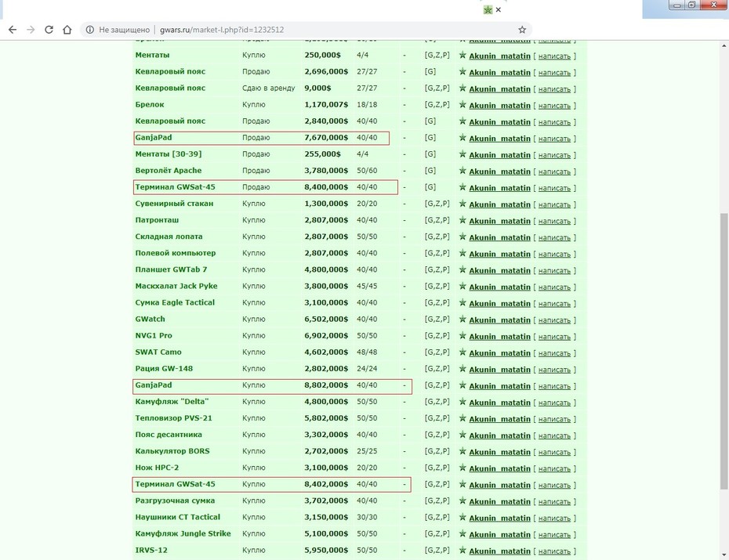
Task: Click the star icon in the Патронташ row
Action: (462, 220)
